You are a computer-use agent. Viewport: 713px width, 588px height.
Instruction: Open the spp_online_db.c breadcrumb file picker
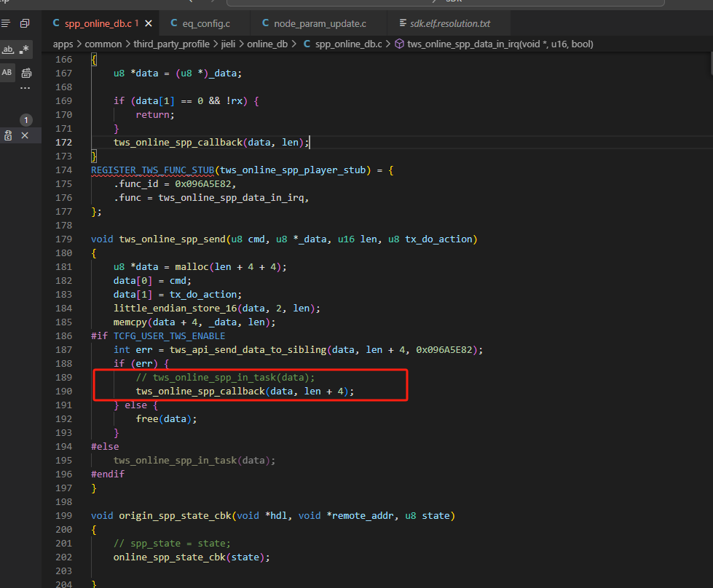point(343,44)
